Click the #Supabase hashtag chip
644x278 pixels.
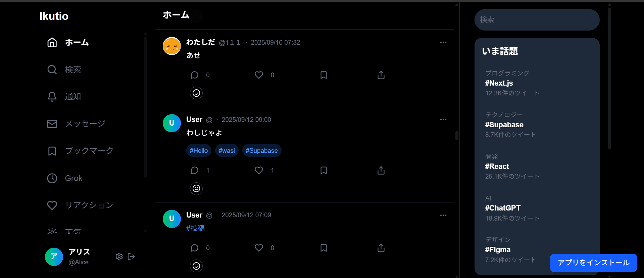pos(262,151)
